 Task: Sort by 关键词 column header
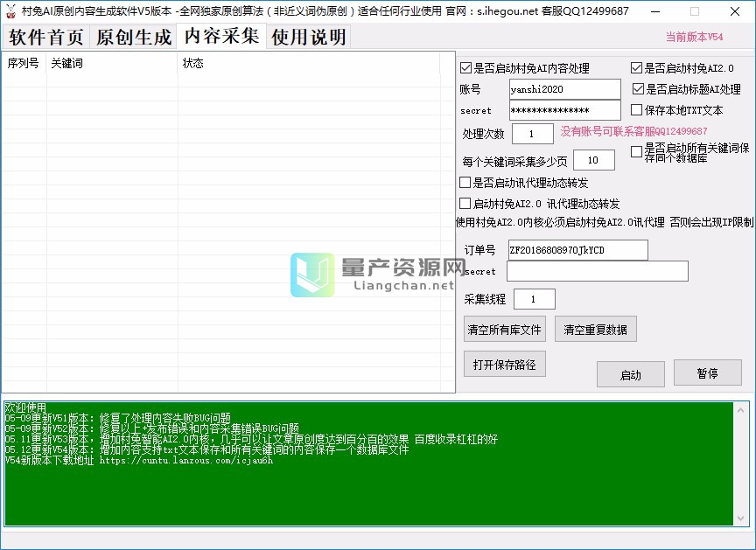tap(112, 63)
